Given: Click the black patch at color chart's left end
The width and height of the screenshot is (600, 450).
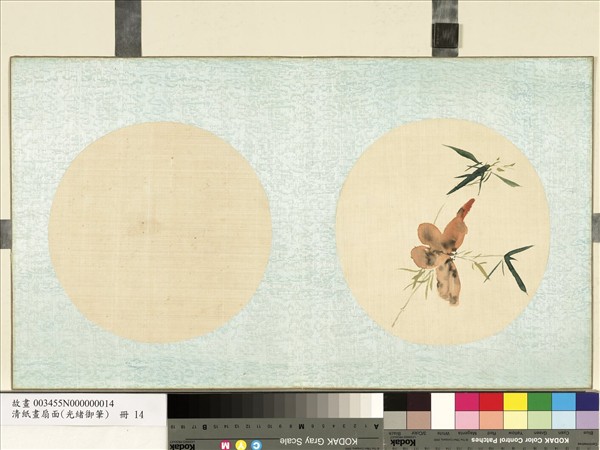Looking at the screenshot, I should pyautogui.click(x=395, y=402).
